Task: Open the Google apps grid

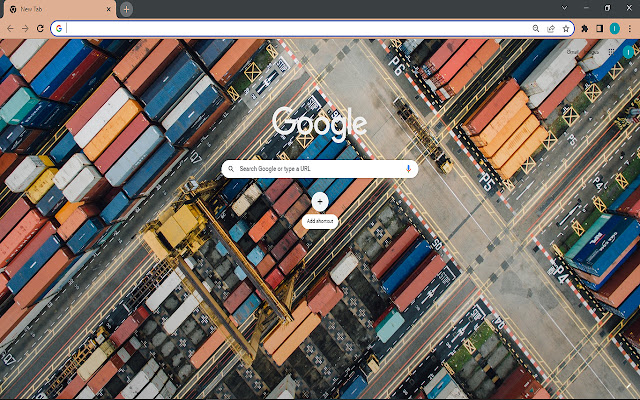Action: pos(611,52)
